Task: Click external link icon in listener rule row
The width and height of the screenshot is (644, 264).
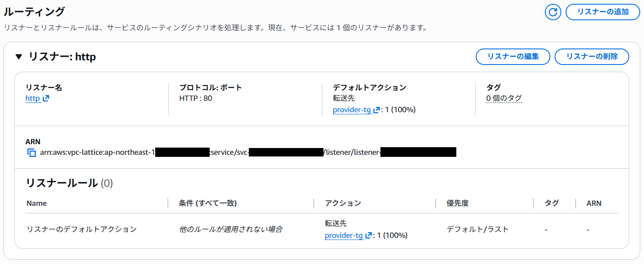Action: point(369,236)
